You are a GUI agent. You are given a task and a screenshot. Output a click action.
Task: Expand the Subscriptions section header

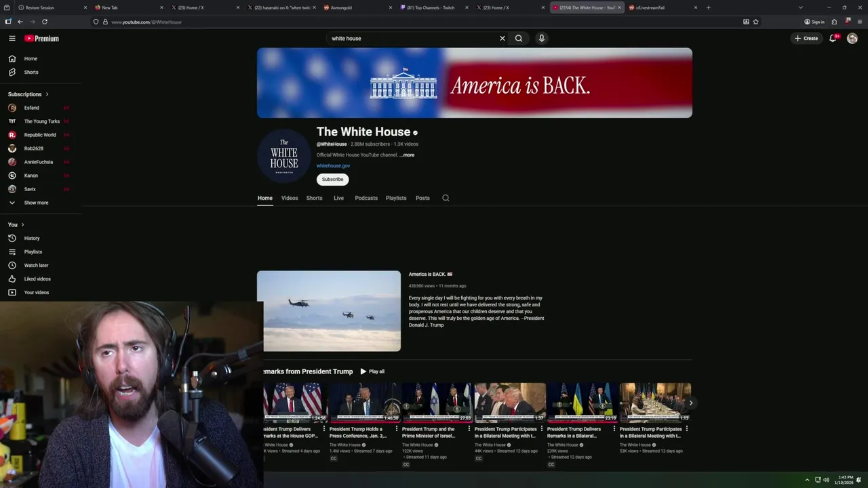tap(28, 94)
